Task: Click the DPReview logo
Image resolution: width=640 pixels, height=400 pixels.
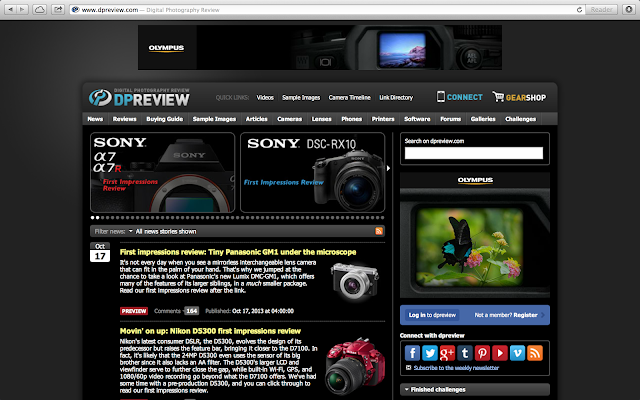Action: (x=139, y=97)
